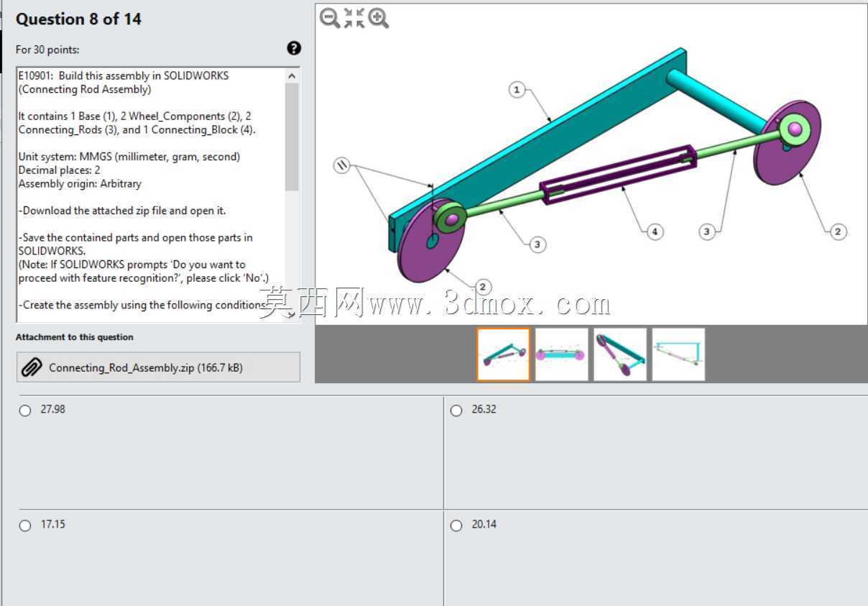Click the 'Assembly origin: Arbitrary' line
This screenshot has height=606, width=868.
point(80,184)
